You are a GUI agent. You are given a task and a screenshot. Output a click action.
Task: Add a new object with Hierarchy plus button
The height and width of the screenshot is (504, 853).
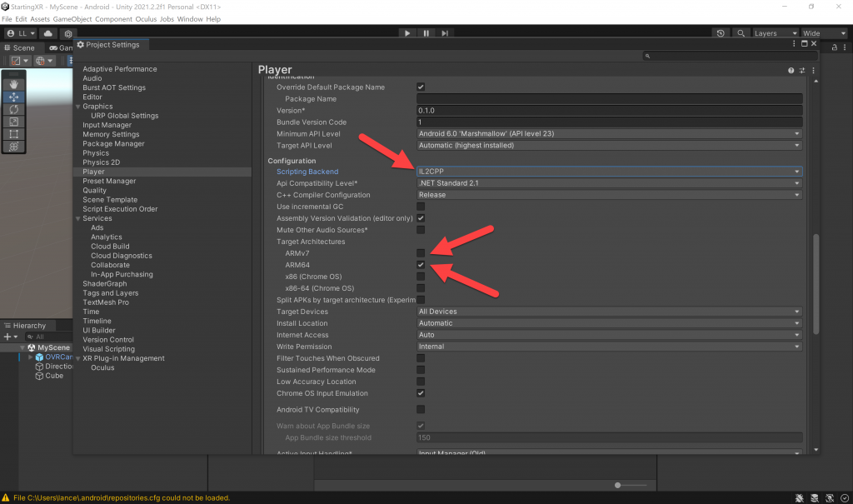[x=7, y=337]
